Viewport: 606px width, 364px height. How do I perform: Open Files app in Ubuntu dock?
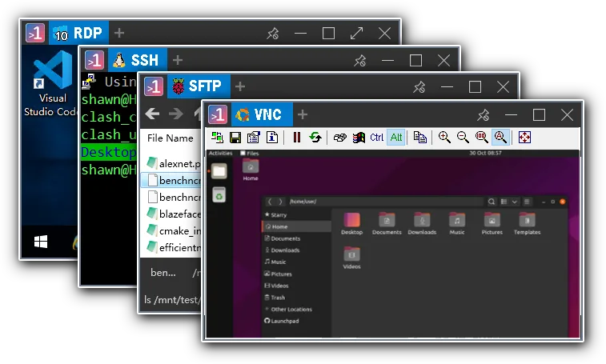219,170
